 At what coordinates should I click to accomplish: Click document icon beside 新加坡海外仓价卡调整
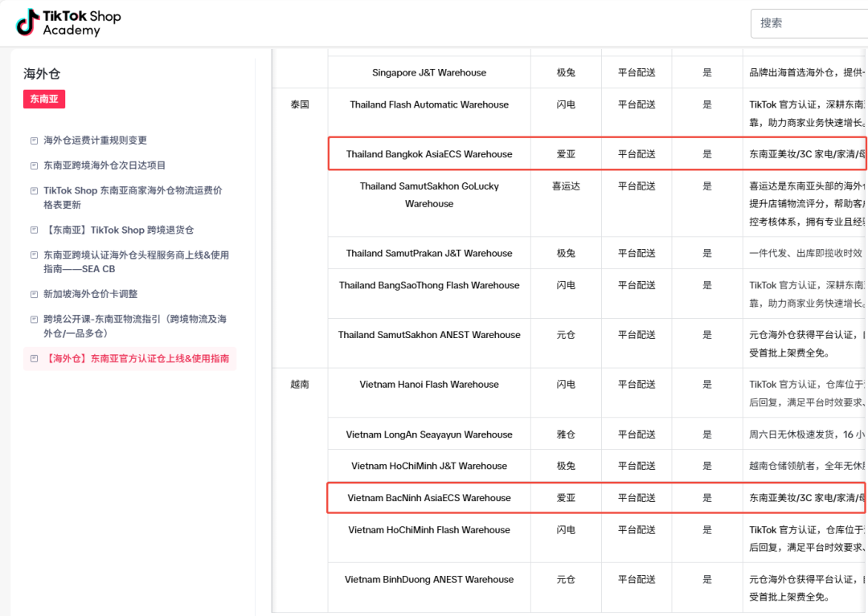pyautogui.click(x=35, y=294)
